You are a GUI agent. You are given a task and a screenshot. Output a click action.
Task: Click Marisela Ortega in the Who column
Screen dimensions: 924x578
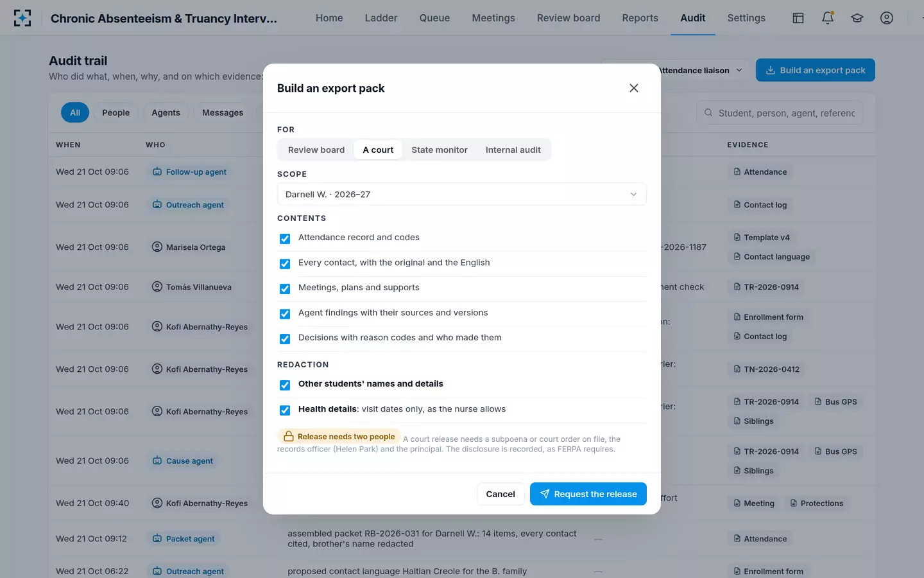[x=189, y=247]
